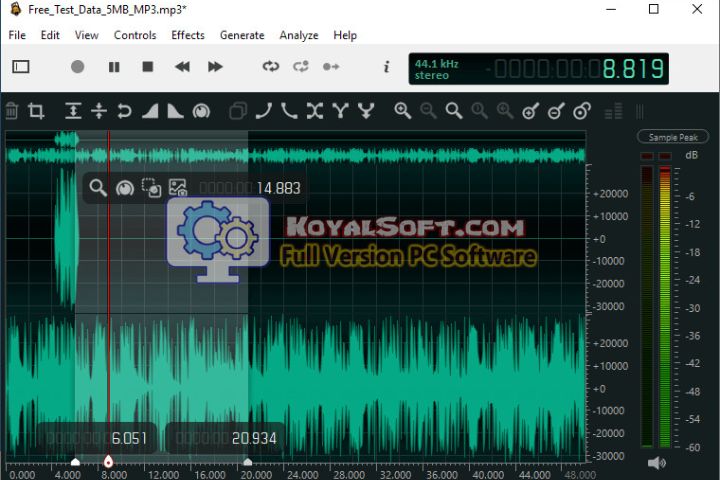Toggle loop selection with marker icon
Screen dimensions: 720x480
point(301,67)
